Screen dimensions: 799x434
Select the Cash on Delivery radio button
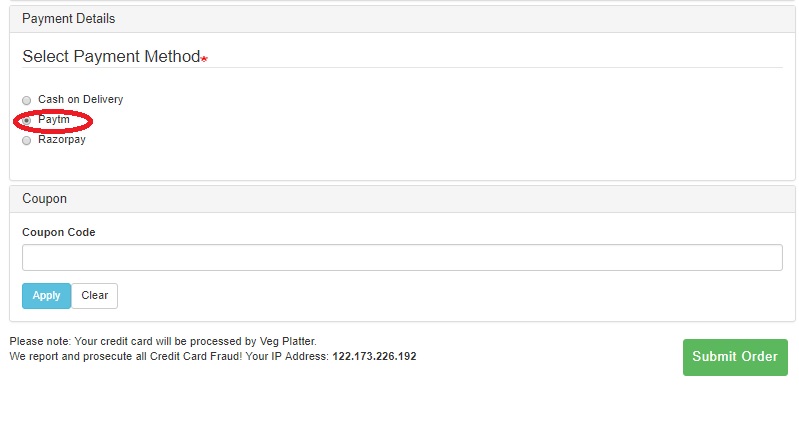pos(27,100)
